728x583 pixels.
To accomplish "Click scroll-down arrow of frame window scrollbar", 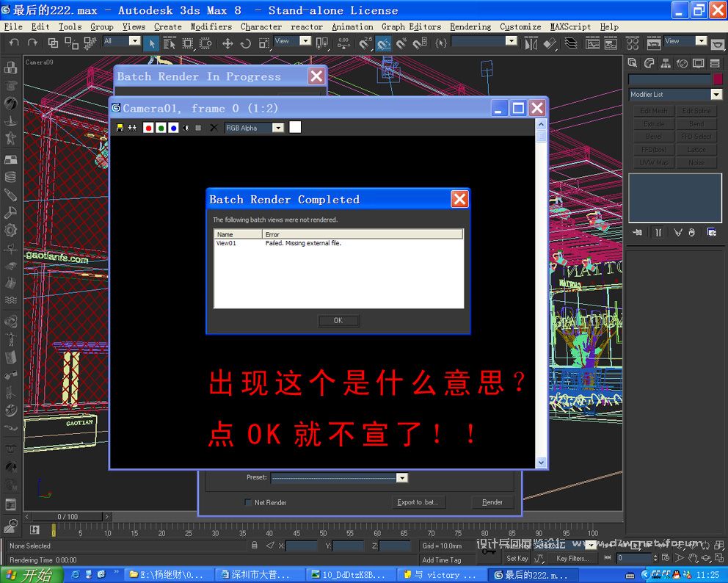I will click(541, 463).
